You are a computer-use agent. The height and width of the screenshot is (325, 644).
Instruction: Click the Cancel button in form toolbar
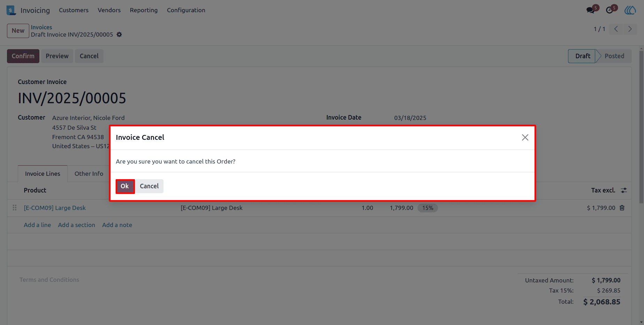[89, 56]
